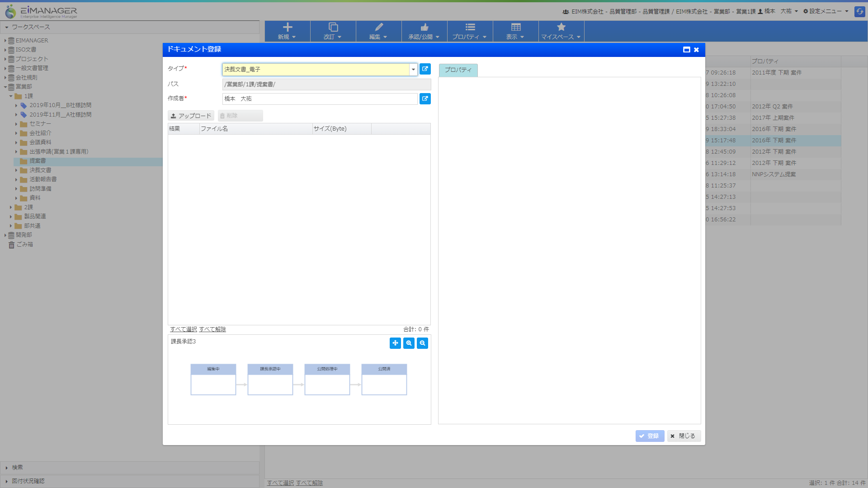Open the タイプ combo box dropdown arrow
The image size is (868, 488).
(x=413, y=70)
